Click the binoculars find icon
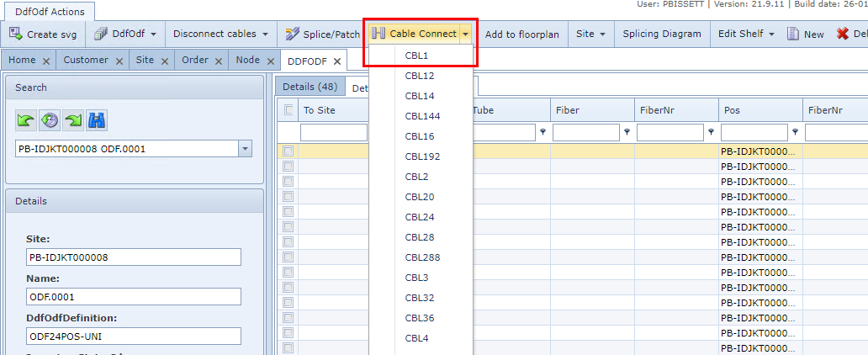Screen dimensions: 868x355 [x=97, y=120]
